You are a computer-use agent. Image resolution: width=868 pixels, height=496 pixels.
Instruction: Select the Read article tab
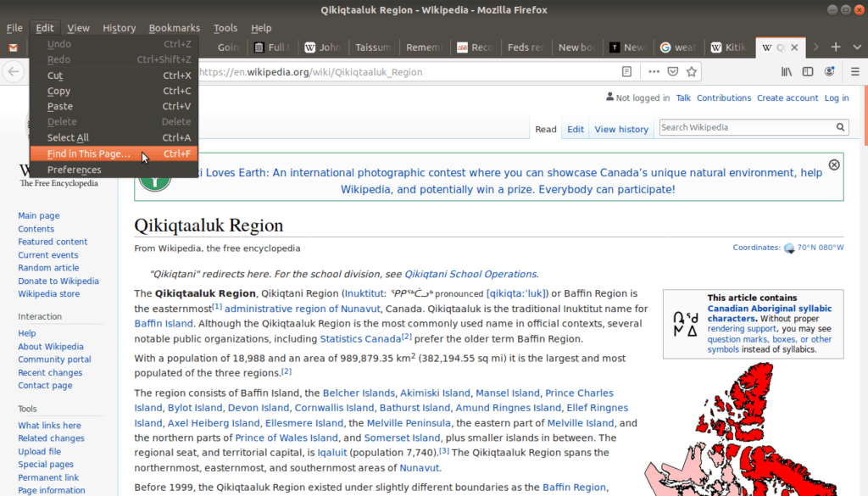(545, 129)
